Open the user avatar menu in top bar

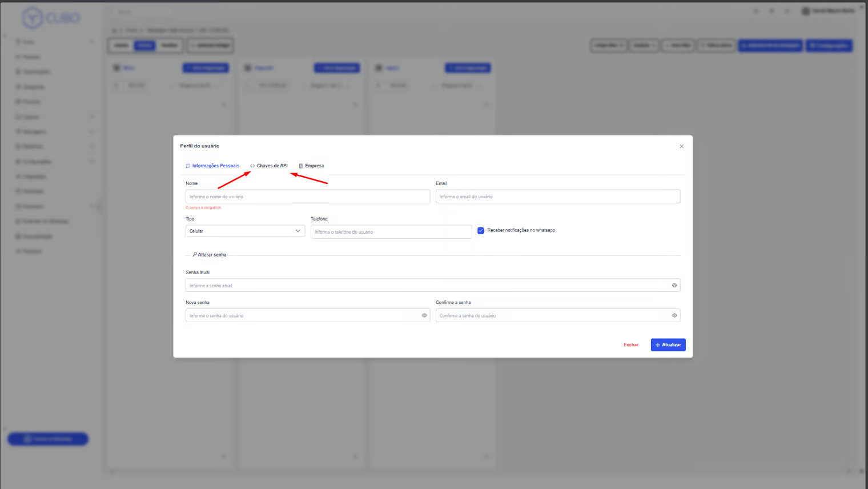click(805, 11)
